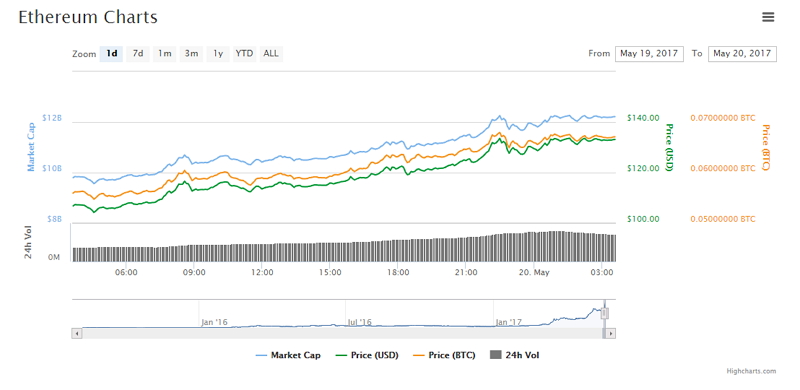Toggle Market Cap series in legend
Image resolution: width=800 pixels, height=390 pixels.
click(288, 355)
